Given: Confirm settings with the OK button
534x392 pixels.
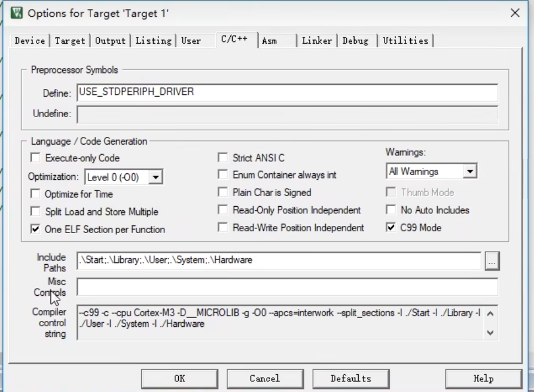Looking at the screenshot, I should point(179,379).
